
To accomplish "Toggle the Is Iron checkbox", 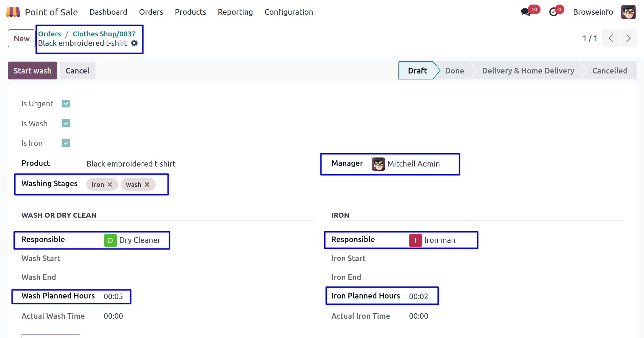I will click(x=66, y=143).
